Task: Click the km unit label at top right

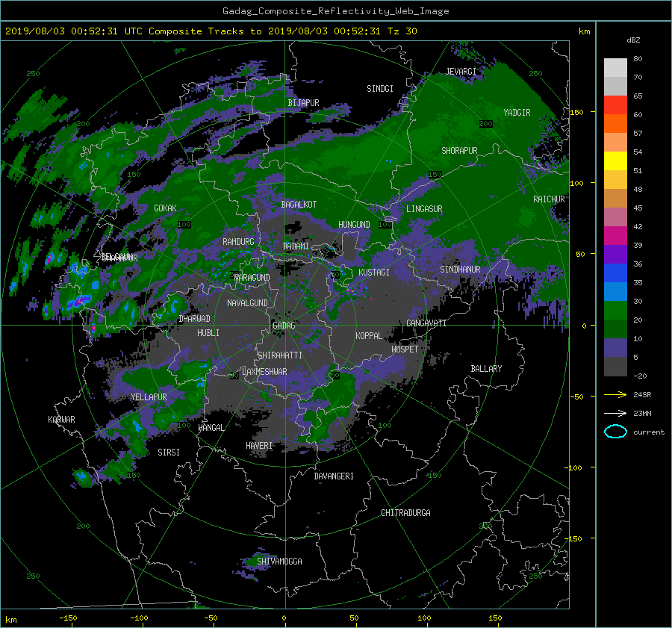Action: 585,31
